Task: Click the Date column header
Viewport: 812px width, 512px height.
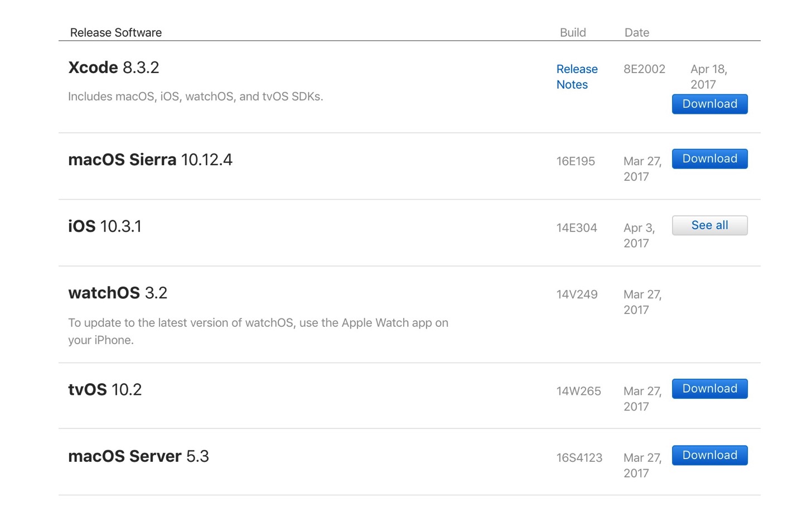Action: (x=637, y=32)
